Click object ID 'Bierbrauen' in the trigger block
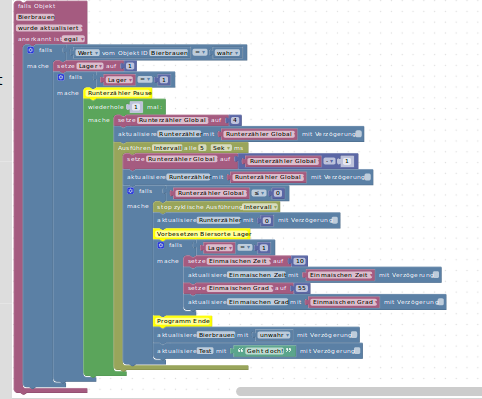This screenshot has width=482, height=399. (x=36, y=17)
